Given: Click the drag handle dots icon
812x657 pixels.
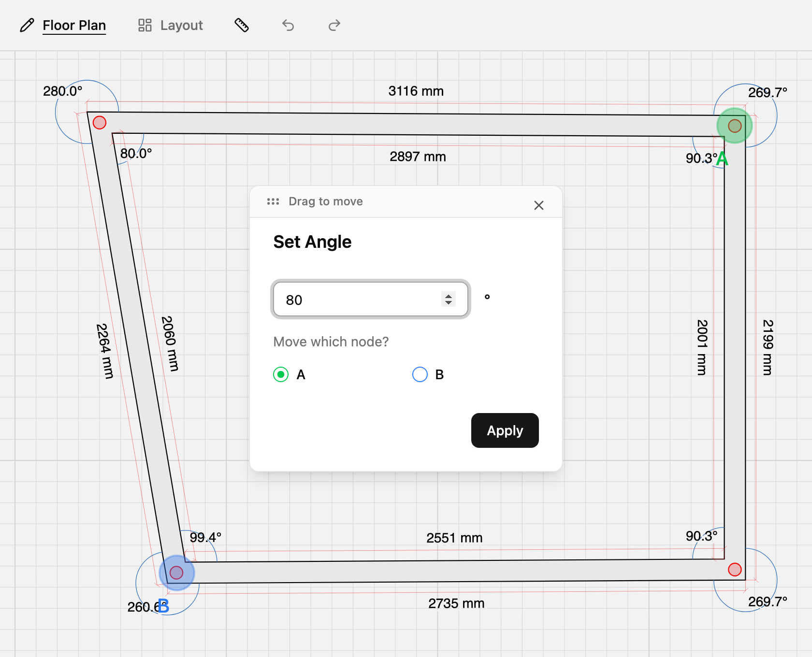Looking at the screenshot, I should point(273,201).
